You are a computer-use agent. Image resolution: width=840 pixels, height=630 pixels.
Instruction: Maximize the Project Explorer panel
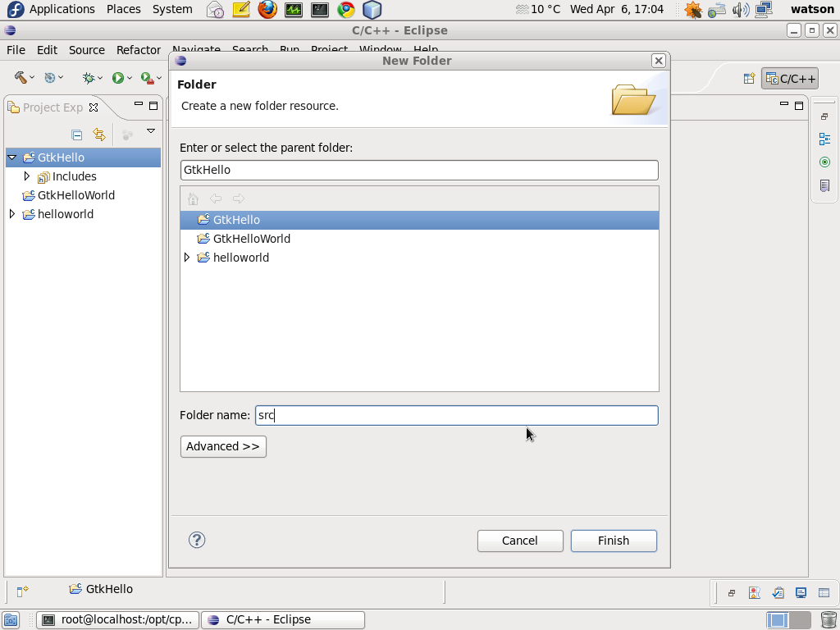[153, 106]
